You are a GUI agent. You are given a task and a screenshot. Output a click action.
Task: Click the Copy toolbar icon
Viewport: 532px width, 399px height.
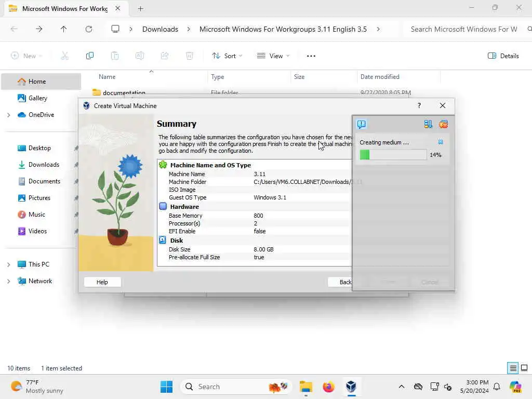(89, 56)
